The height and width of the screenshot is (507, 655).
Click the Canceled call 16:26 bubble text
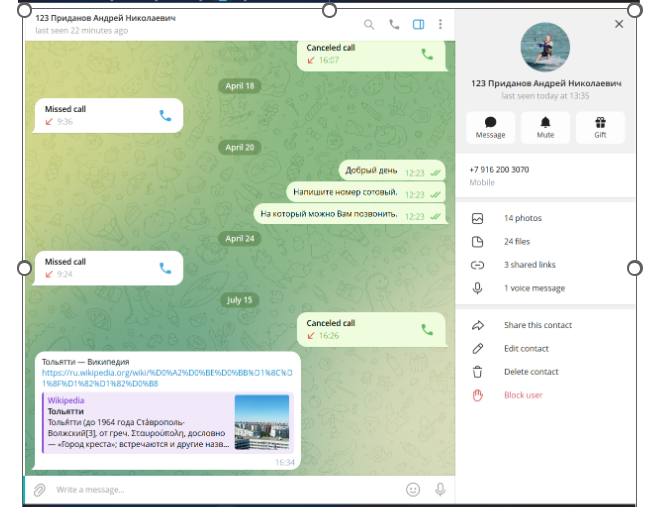click(x=330, y=323)
